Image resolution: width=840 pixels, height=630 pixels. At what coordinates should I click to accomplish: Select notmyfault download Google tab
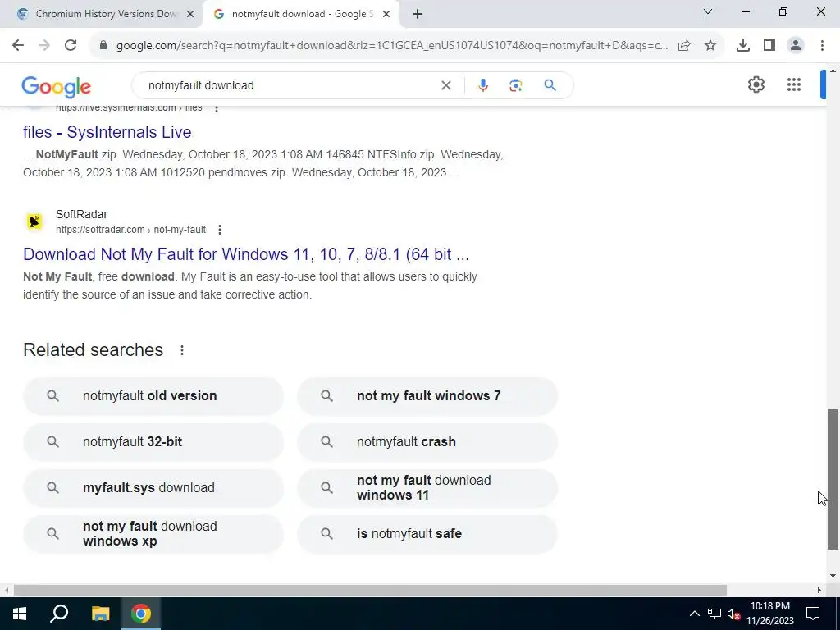click(x=302, y=14)
